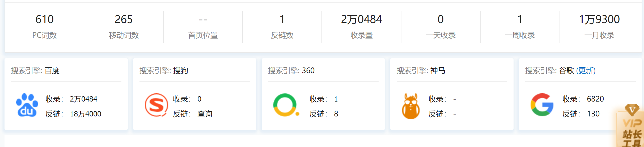Click the 一月收录 label
644x147 pixels.
[599, 35]
